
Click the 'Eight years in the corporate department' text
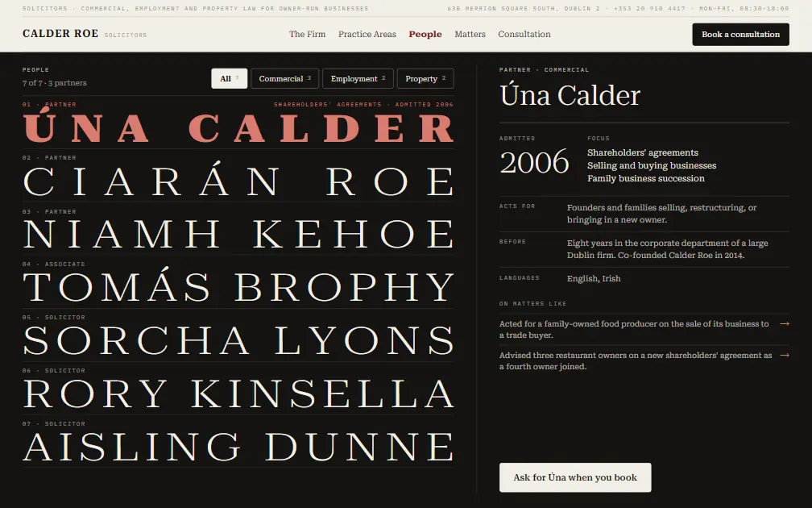668,249
